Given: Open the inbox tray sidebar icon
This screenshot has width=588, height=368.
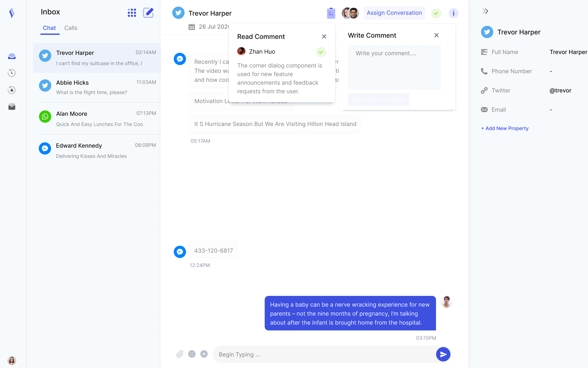Looking at the screenshot, I should (12, 56).
